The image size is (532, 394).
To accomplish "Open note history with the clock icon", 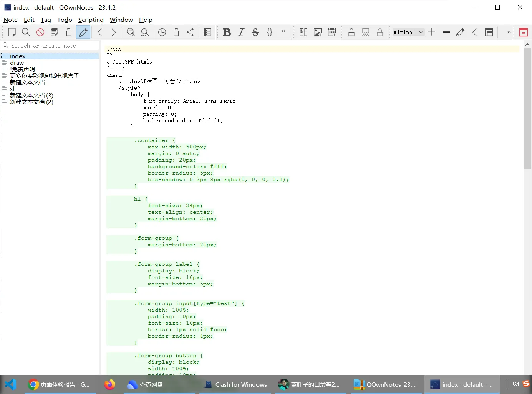I will (162, 32).
